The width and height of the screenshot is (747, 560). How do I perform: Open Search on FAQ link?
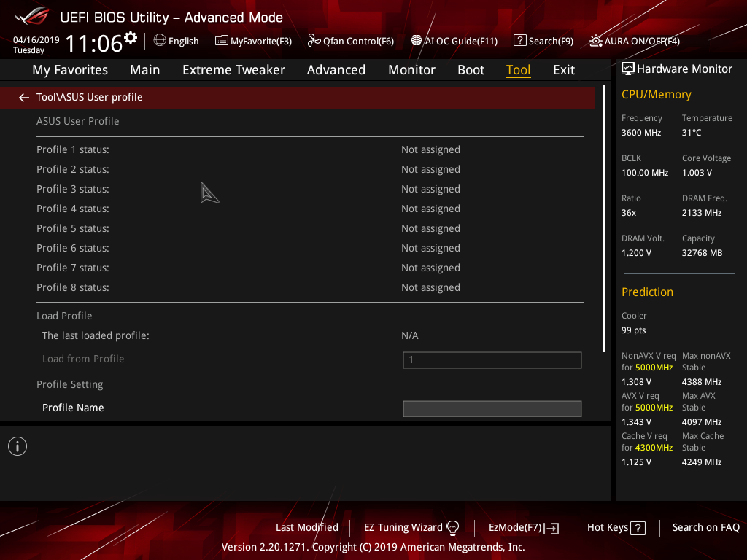click(705, 528)
